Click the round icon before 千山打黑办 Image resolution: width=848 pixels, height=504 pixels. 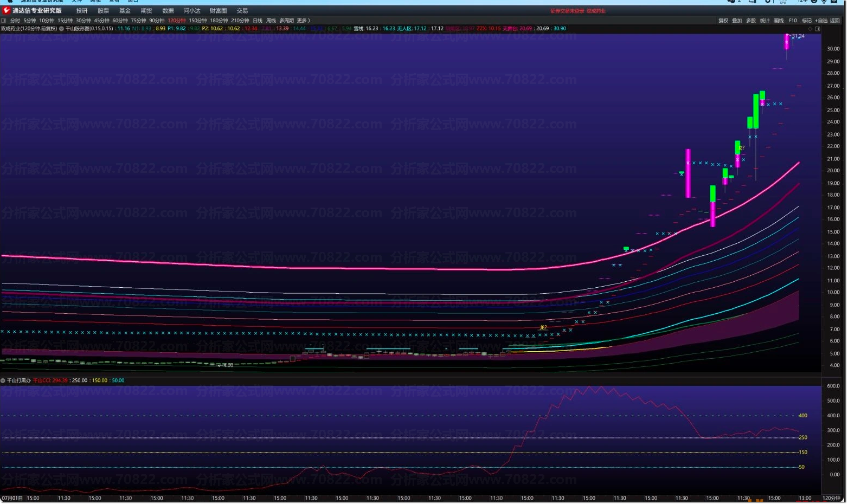pos(3,380)
